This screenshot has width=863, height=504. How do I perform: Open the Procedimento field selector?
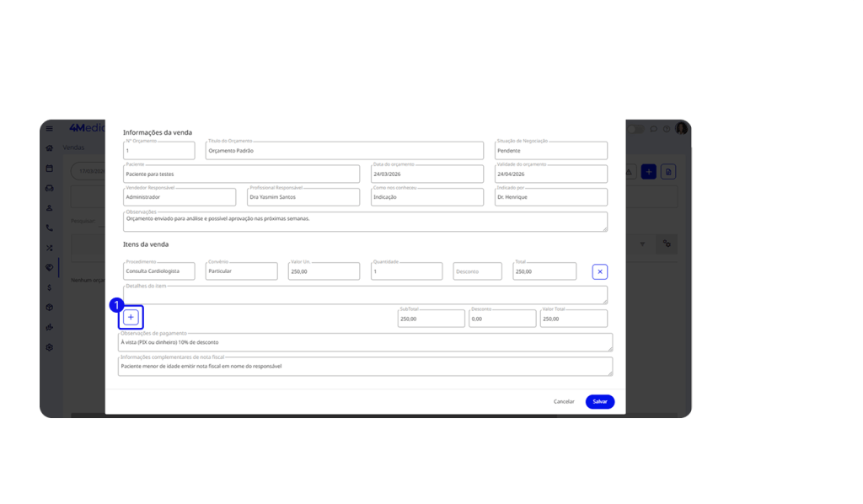pos(158,272)
